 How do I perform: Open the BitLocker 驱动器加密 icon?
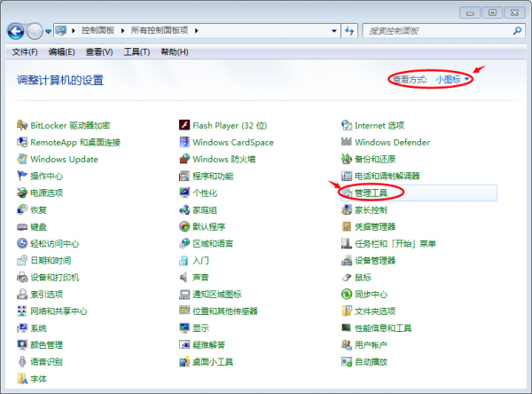pos(22,125)
